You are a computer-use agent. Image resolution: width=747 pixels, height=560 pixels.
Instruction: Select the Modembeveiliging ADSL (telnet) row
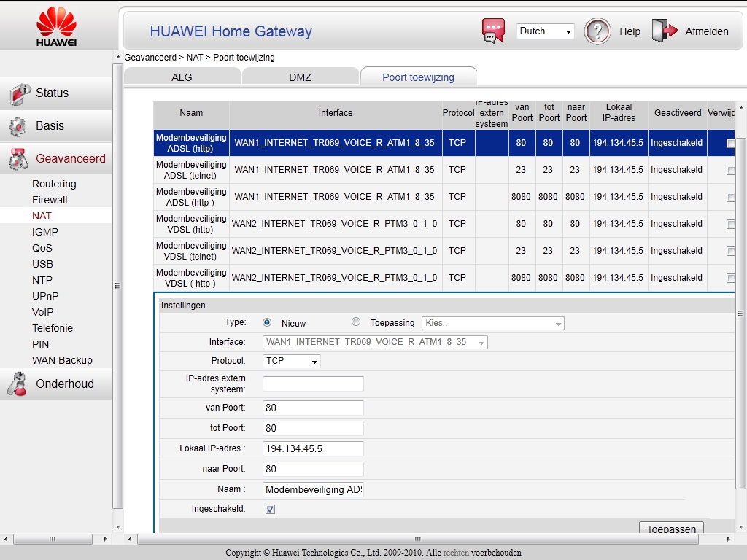point(444,170)
